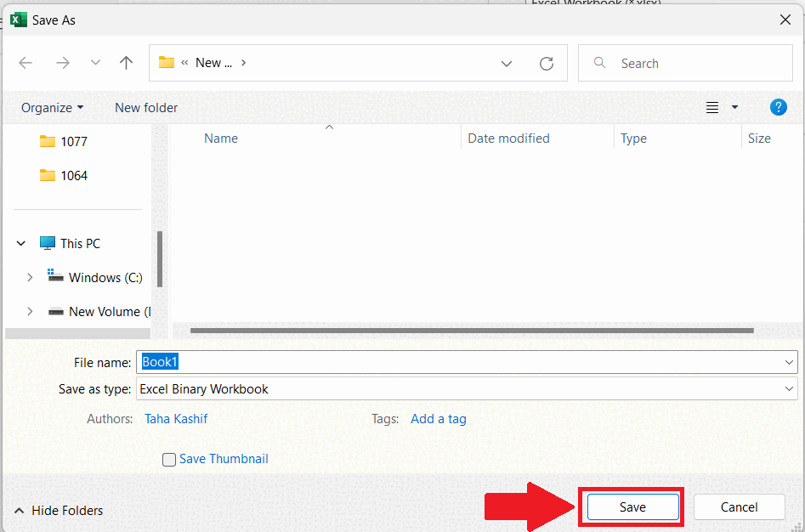Click the Add a tag link

click(x=438, y=418)
